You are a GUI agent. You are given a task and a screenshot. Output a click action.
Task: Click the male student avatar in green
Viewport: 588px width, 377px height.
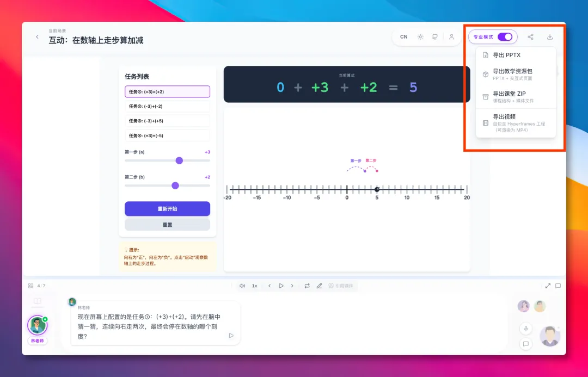pyautogui.click(x=540, y=306)
